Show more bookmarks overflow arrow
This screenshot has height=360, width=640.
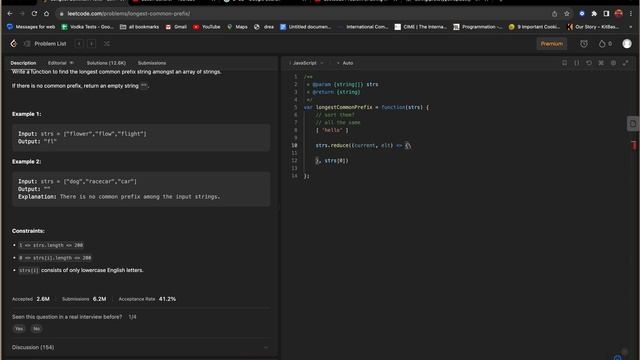[x=631, y=27]
